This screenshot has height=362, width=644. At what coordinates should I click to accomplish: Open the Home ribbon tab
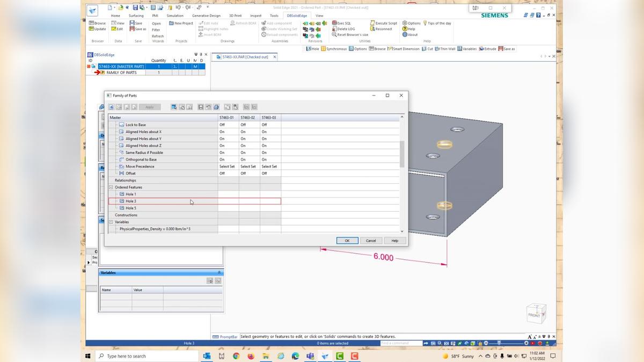[x=115, y=16]
